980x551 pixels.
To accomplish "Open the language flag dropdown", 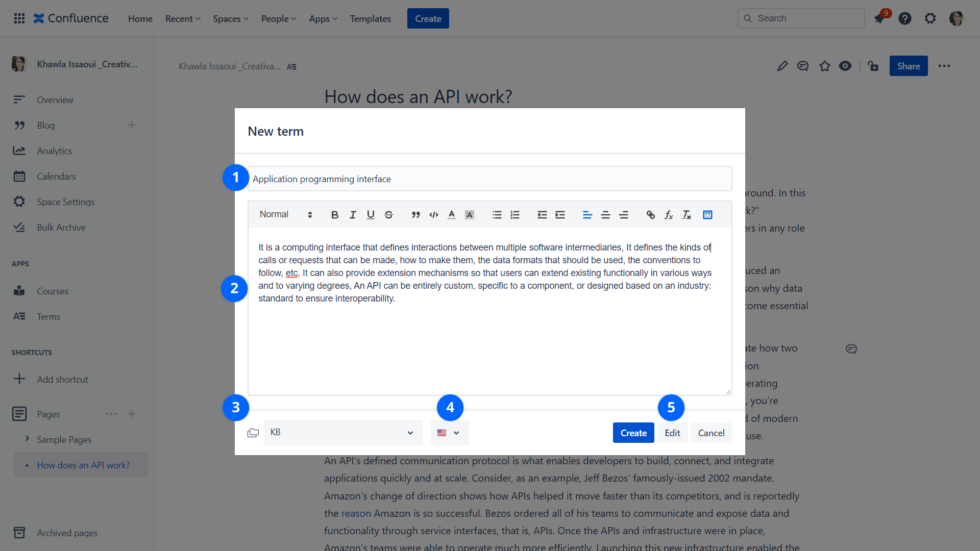I will [x=449, y=433].
